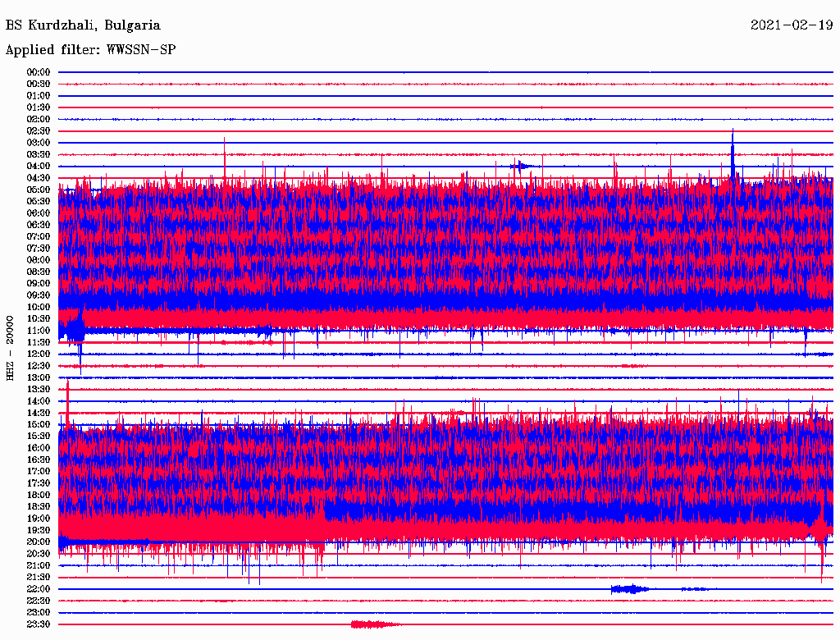Click the 12:00 time label

39,354
